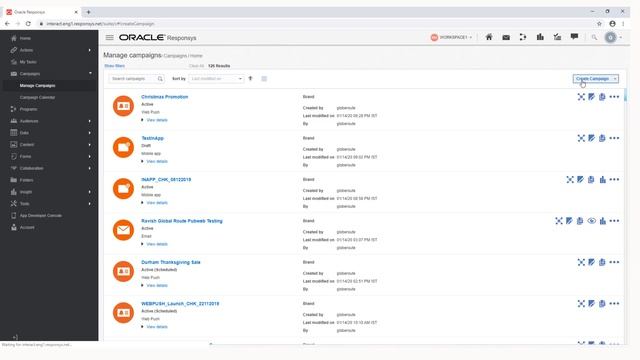Expand View details for TestInApp

(x=157, y=161)
